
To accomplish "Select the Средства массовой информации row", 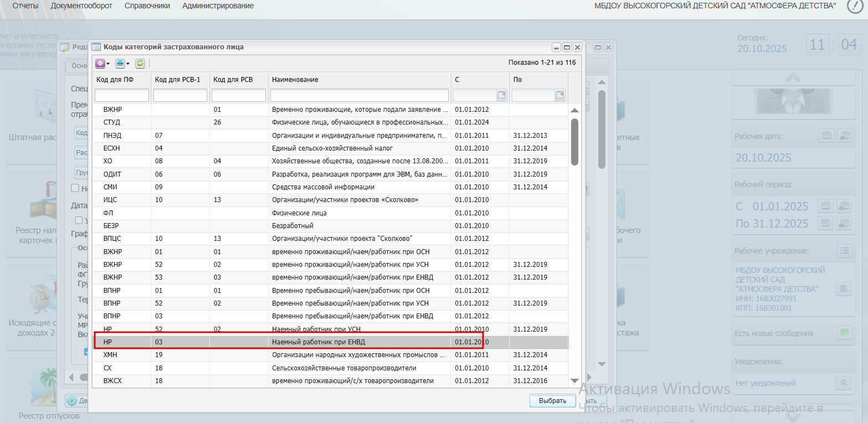I will [331, 187].
